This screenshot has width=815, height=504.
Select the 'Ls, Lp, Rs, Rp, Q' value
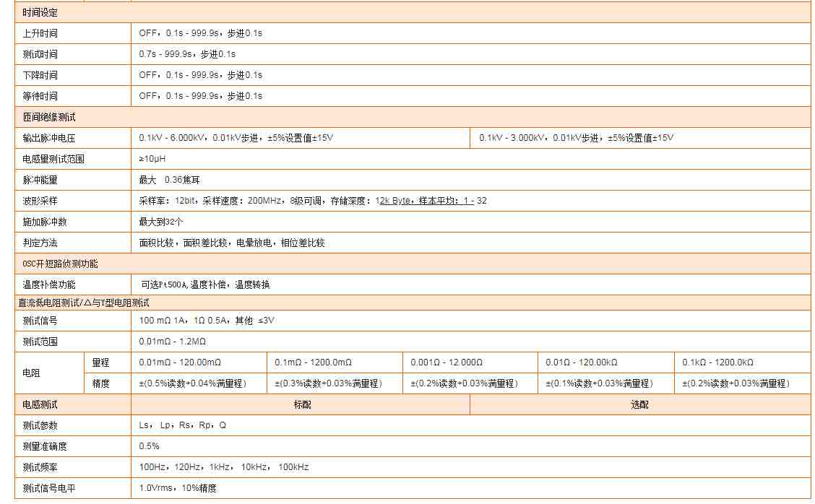(183, 425)
